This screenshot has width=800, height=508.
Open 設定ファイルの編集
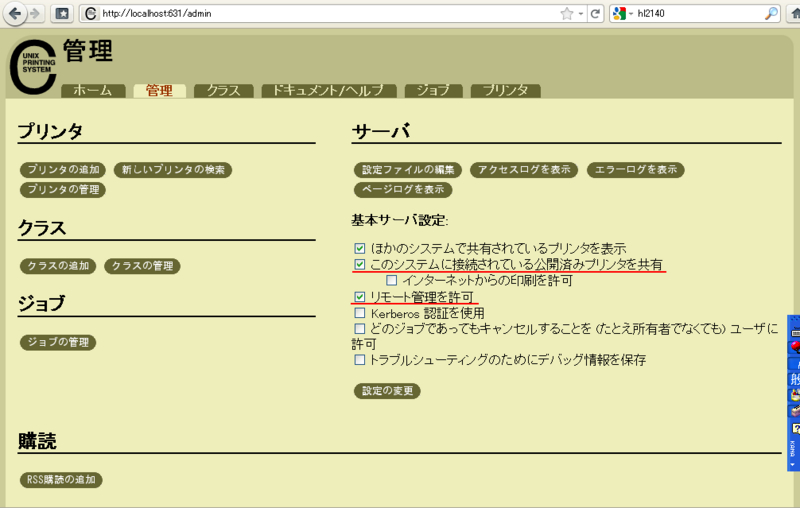[408, 170]
